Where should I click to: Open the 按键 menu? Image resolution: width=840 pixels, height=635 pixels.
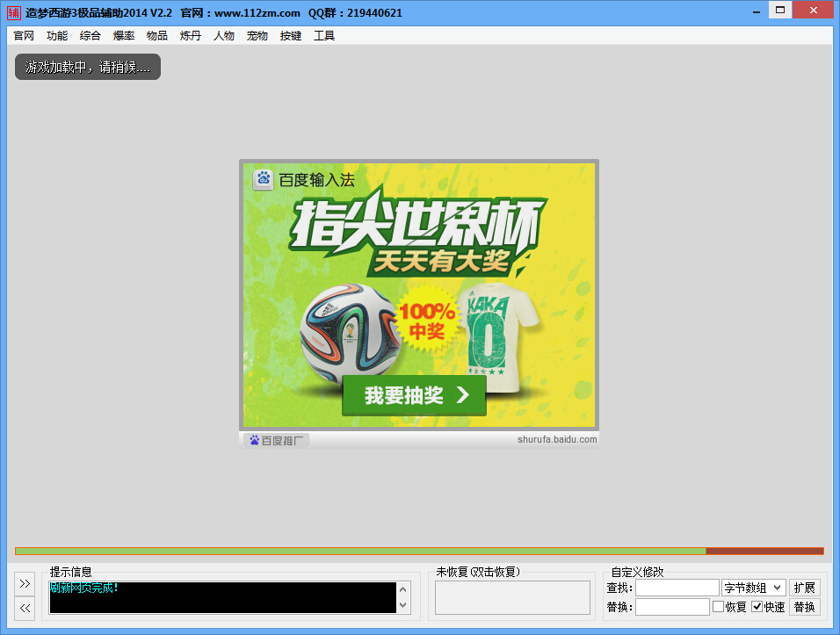click(291, 36)
